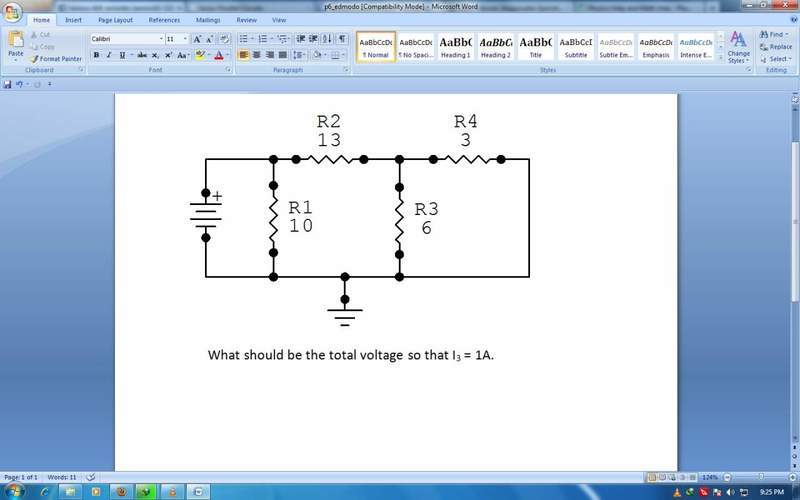Switch to the View tab
The image size is (800, 500).
pyautogui.click(x=279, y=20)
